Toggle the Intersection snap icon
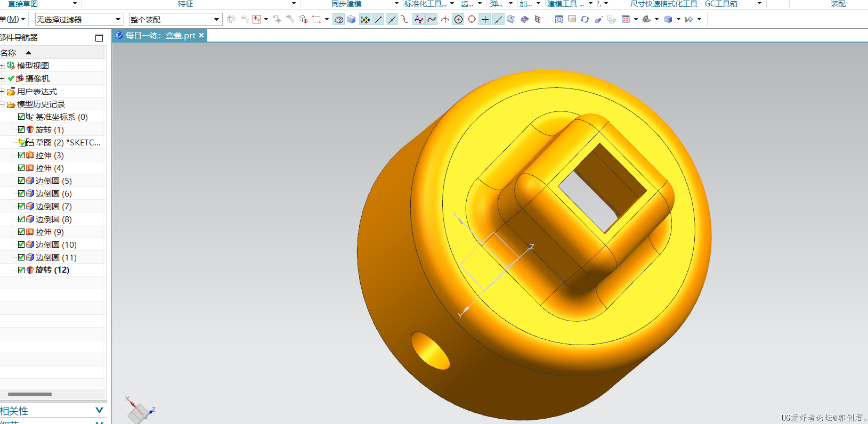868x424 pixels. [445, 19]
